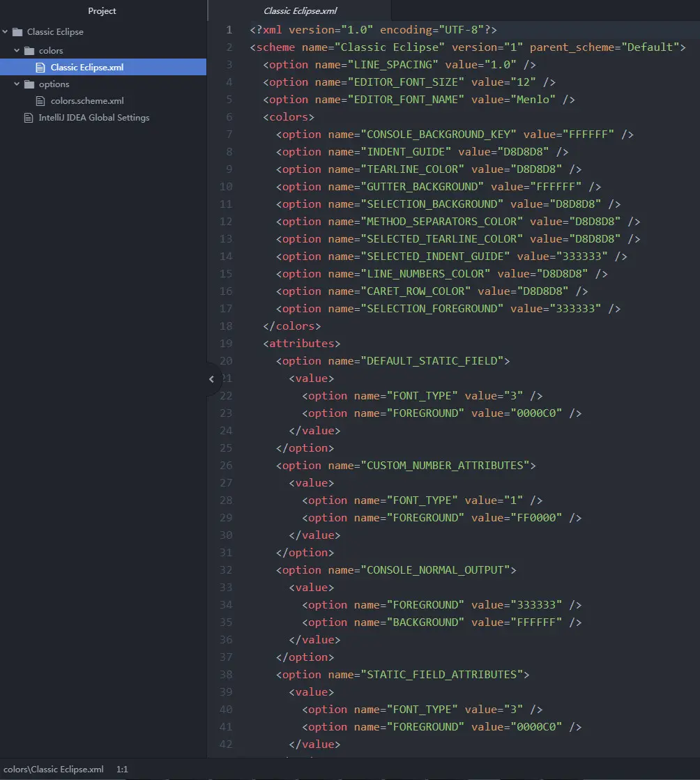Click line number 6 in the gutter
The height and width of the screenshot is (780, 700).
click(229, 117)
